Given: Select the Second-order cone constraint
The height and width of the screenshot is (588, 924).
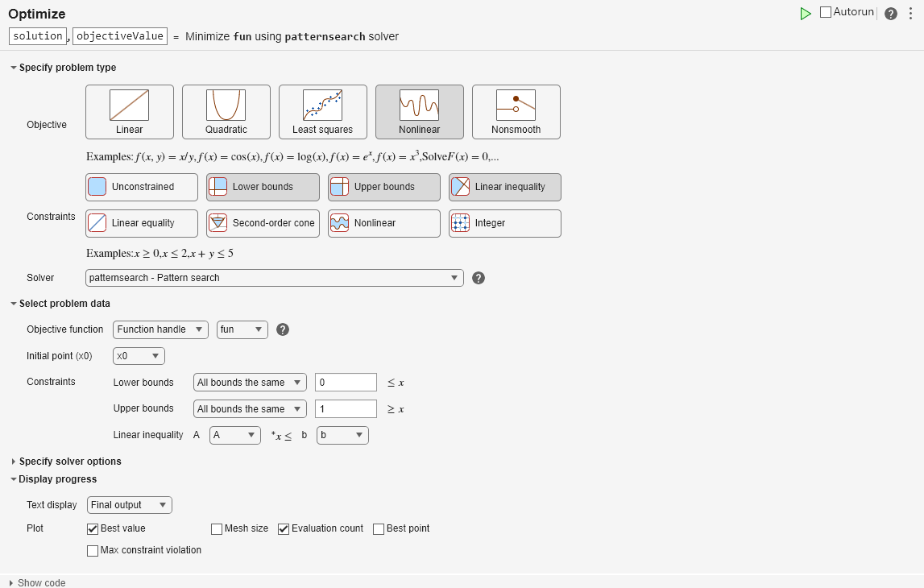Looking at the screenshot, I should pyautogui.click(x=262, y=223).
